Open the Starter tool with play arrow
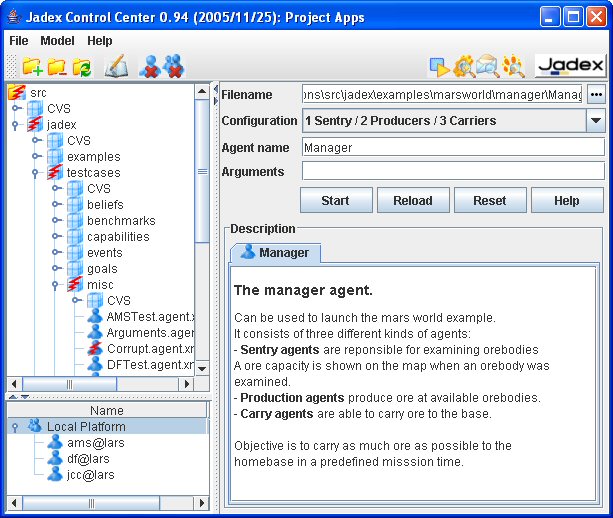The width and height of the screenshot is (613, 518). pos(439,67)
